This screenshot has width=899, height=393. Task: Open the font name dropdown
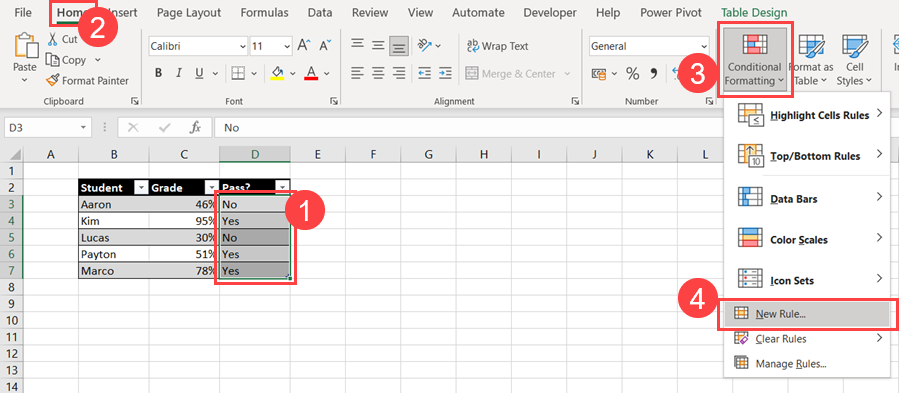point(243,46)
